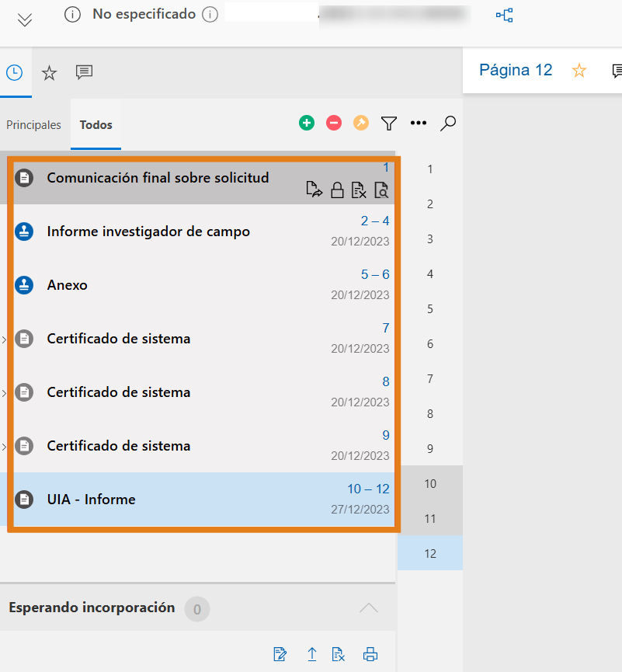Click the lock icon on Comunicación final
The height and width of the screenshot is (672, 622).
click(x=337, y=190)
